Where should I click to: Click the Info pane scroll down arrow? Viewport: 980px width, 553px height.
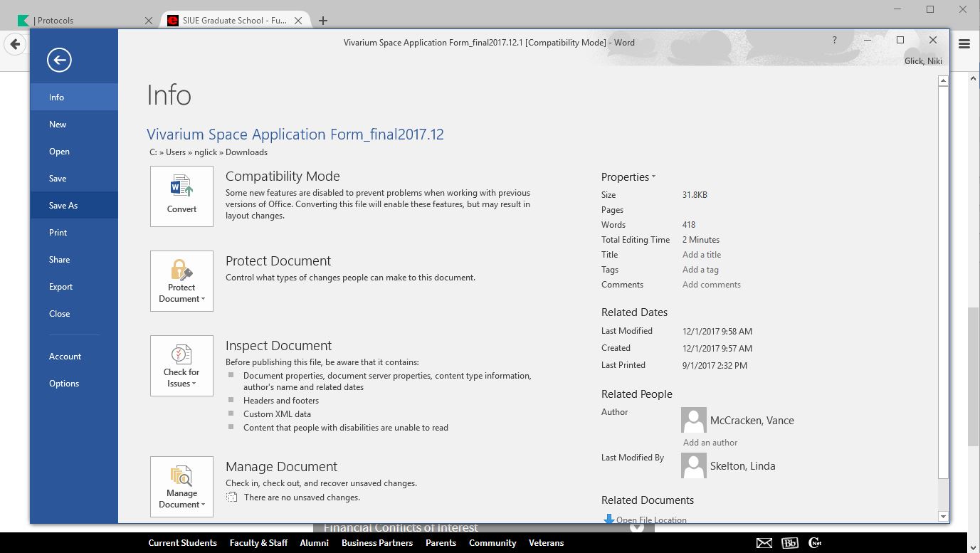pyautogui.click(x=943, y=517)
